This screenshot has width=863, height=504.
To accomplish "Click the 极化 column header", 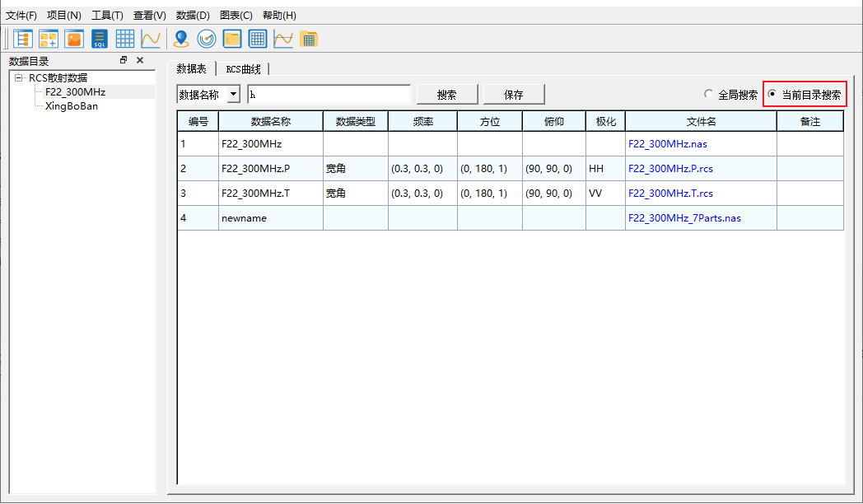I will coord(605,122).
